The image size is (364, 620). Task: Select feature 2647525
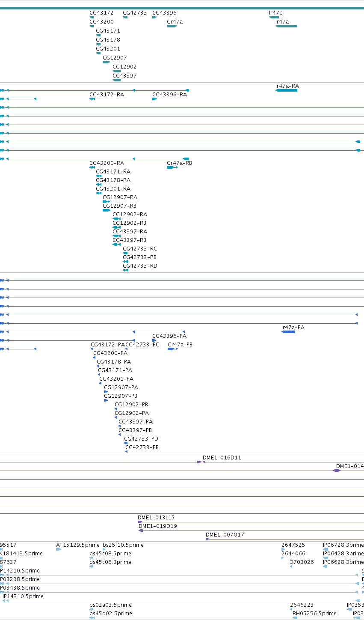(293, 545)
